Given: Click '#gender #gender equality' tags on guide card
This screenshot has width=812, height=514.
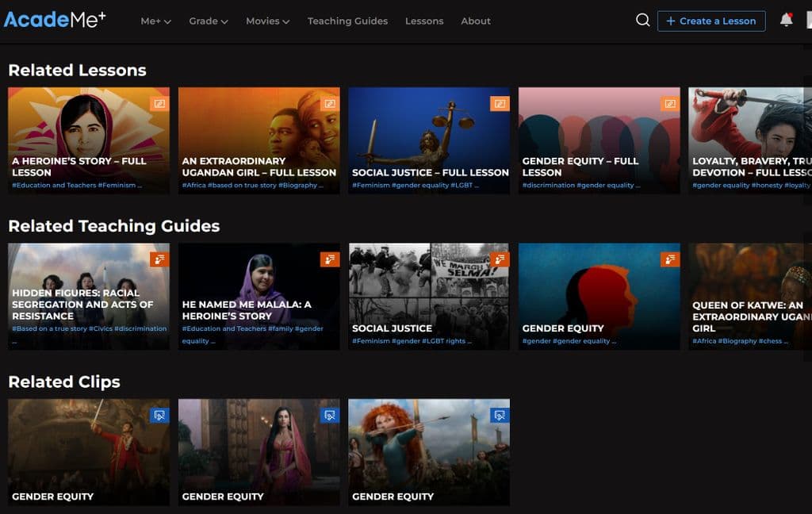Looking at the screenshot, I should 569,341.
